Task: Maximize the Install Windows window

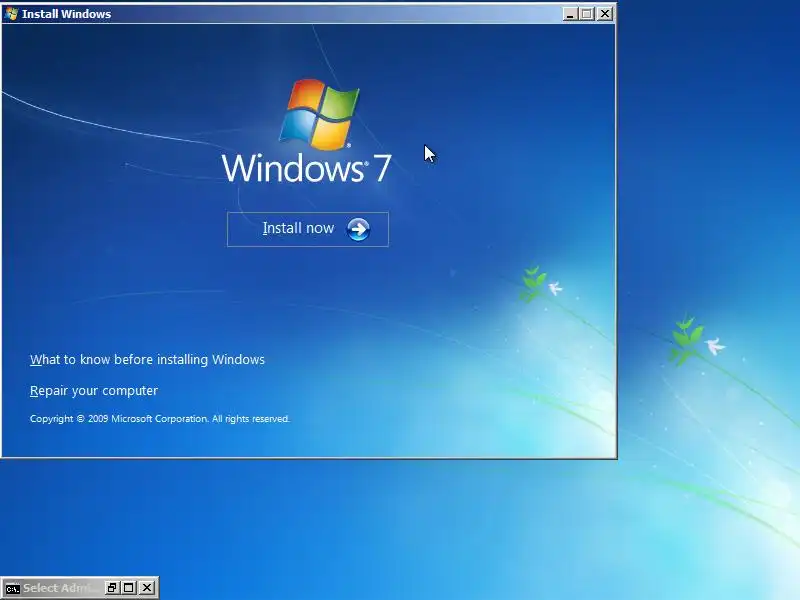Action: [587, 14]
